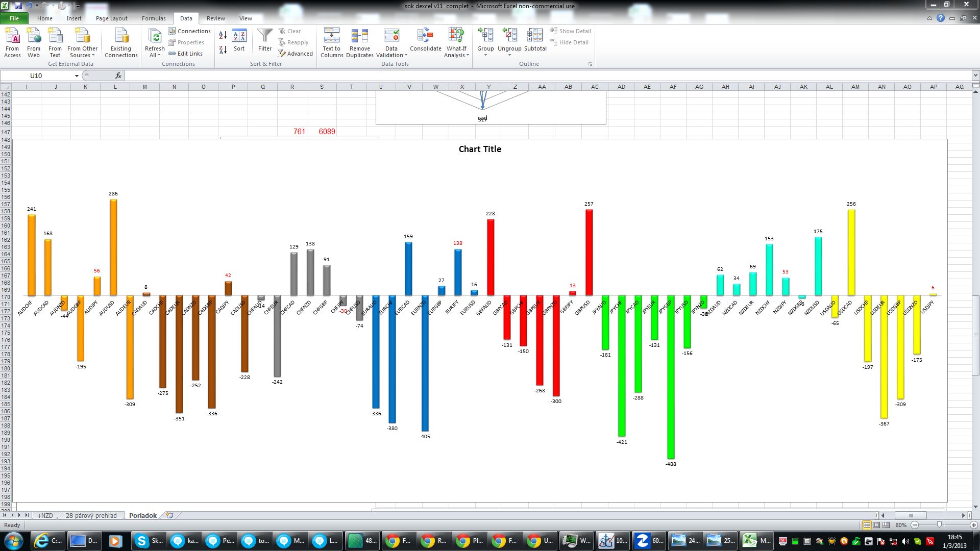
Task: Undo last action in Quick Access Toolbar
Action: tap(29, 6)
